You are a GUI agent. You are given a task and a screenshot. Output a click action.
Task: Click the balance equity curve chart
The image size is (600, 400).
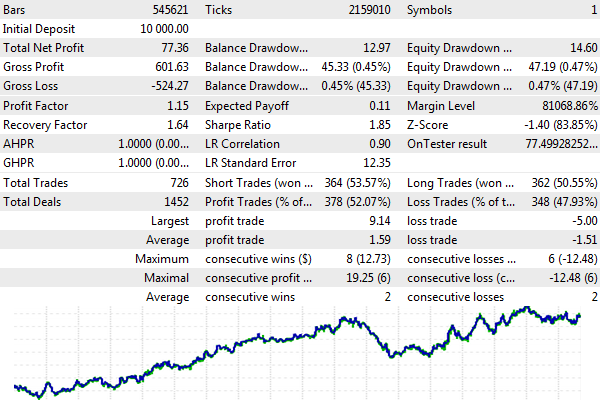tap(297, 353)
